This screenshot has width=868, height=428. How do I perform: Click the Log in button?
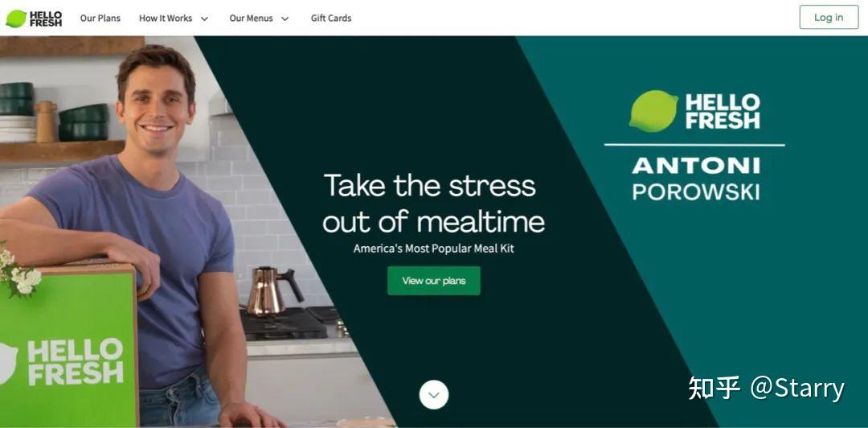pyautogui.click(x=829, y=17)
